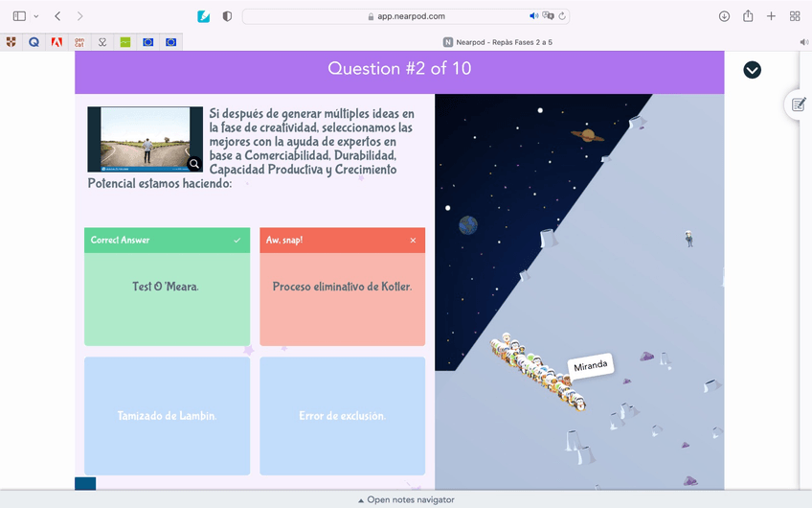Show the tab overview grid
The width and height of the screenshot is (812, 508).
795,16
